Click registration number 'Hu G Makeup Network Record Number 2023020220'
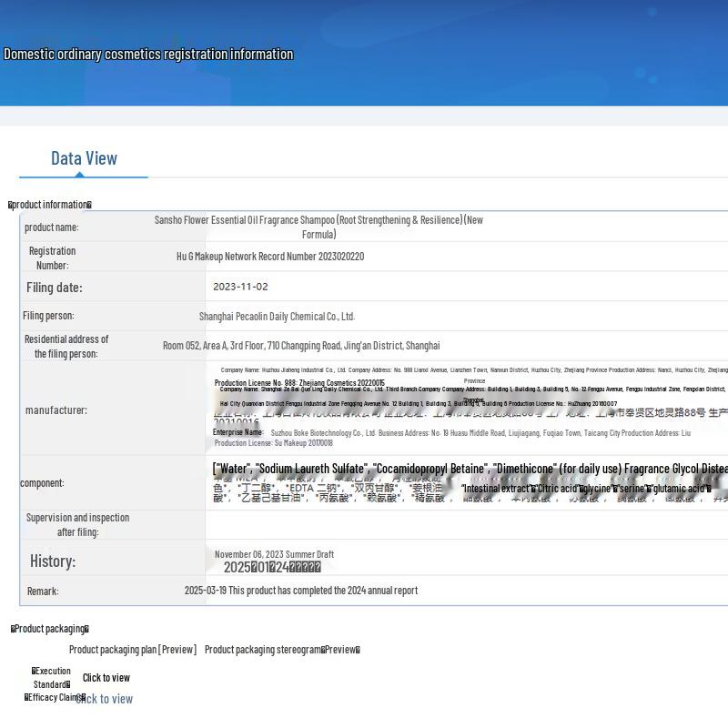This screenshot has height=728, width=728. (x=270, y=257)
